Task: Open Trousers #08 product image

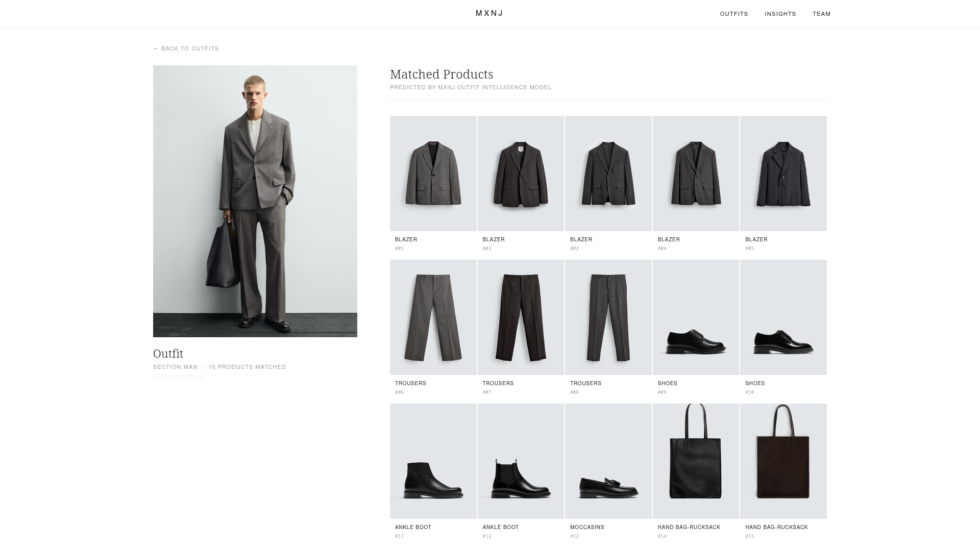Action: pos(608,317)
